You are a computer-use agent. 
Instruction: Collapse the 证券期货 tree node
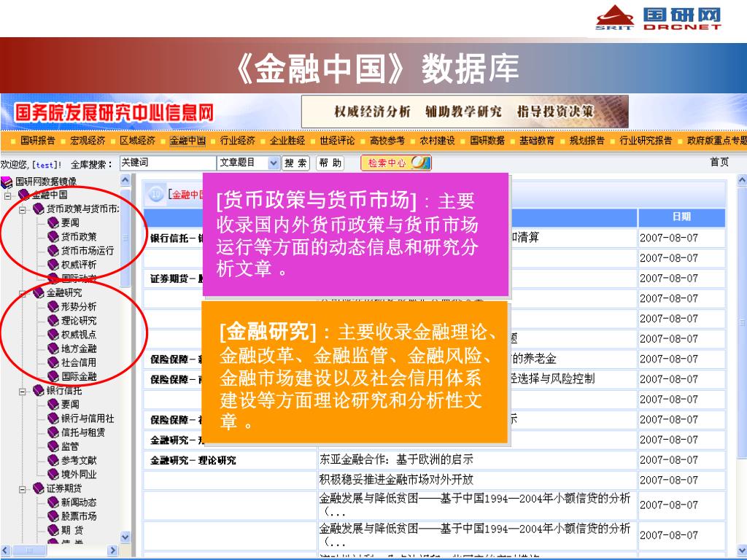[23, 489]
